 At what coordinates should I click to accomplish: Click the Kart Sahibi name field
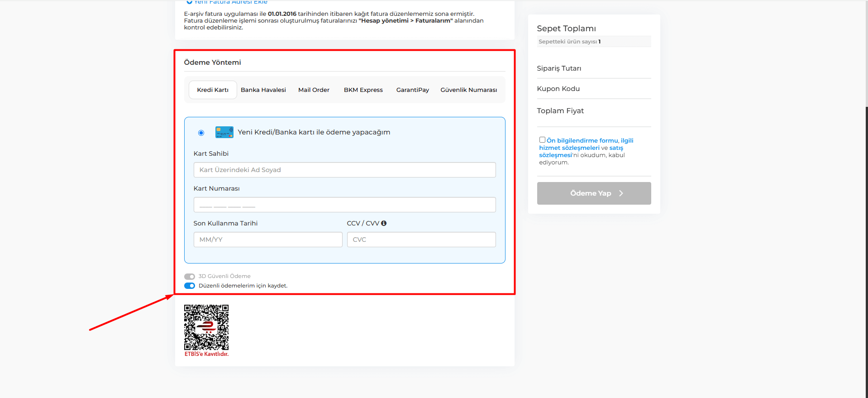click(x=344, y=170)
